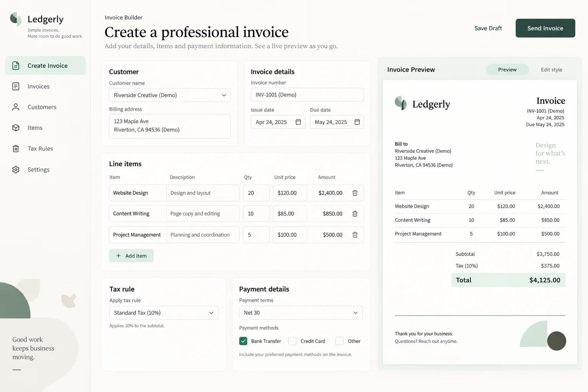This screenshot has height=392, width=588.
Task: Click the $3,750.00 subtotal value
Action: click(x=548, y=254)
